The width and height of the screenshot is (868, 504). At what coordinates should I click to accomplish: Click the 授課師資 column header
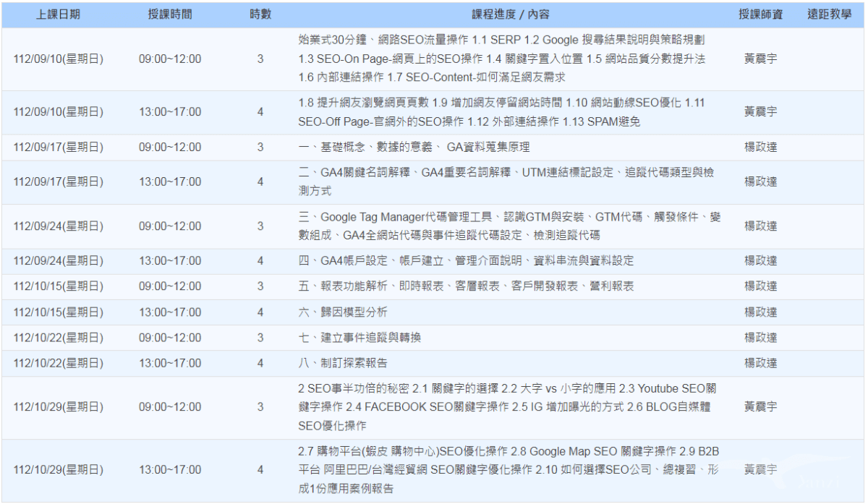pos(762,12)
